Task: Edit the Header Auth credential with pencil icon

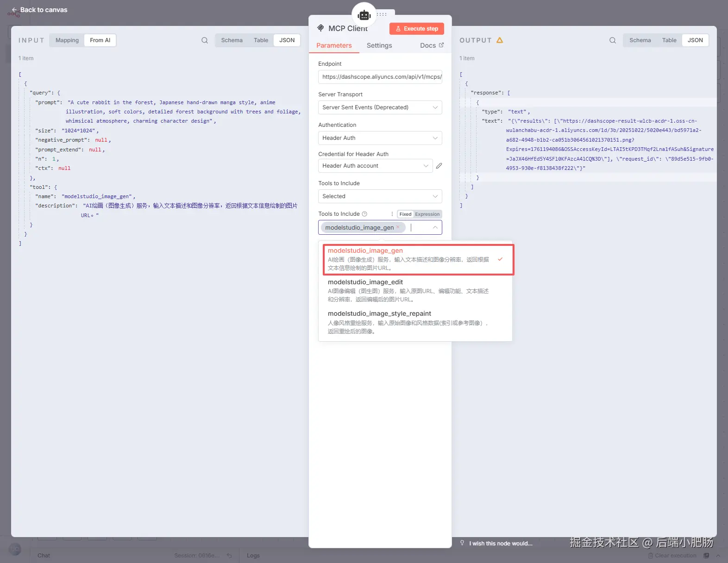Action: pyautogui.click(x=439, y=166)
